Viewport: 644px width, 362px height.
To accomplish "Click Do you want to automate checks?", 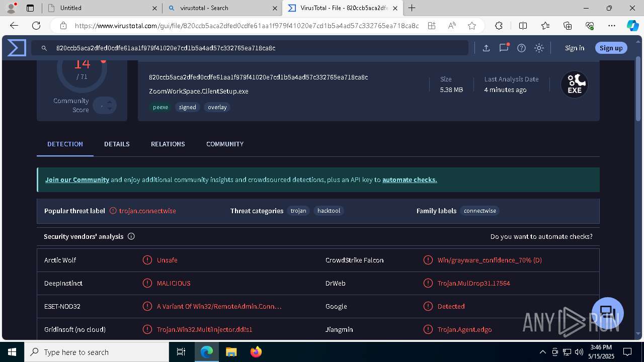I will coord(541,236).
